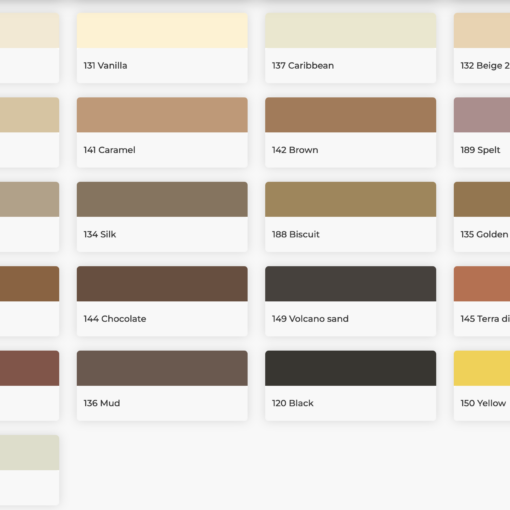Click the '131 Vanilla' label text
The height and width of the screenshot is (510, 510).
pos(105,66)
